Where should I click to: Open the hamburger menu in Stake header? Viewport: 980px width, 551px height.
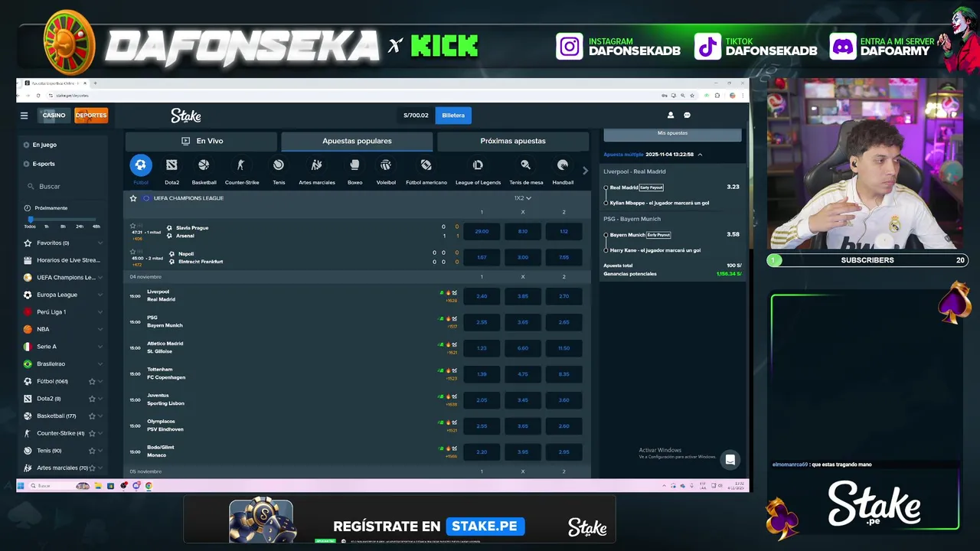tap(24, 116)
